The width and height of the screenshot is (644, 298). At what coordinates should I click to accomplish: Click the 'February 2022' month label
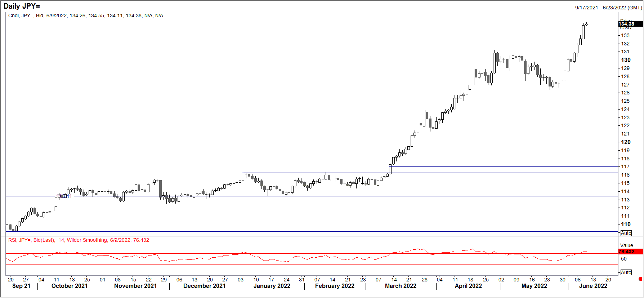pos(335,286)
